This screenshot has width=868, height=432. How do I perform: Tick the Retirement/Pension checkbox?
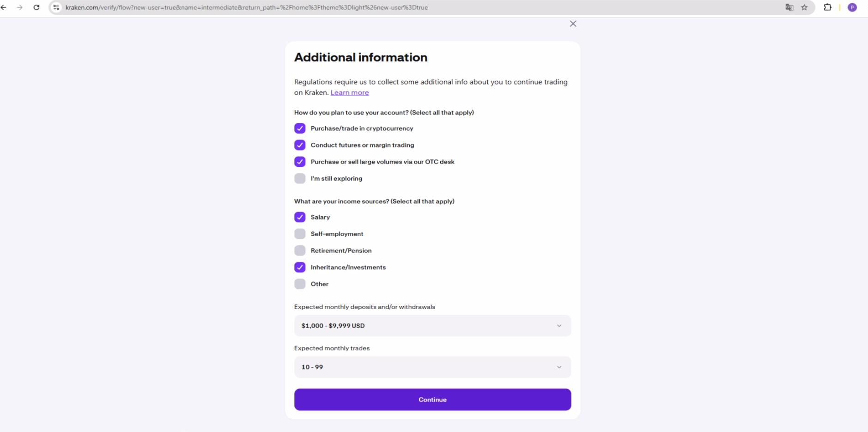point(300,250)
